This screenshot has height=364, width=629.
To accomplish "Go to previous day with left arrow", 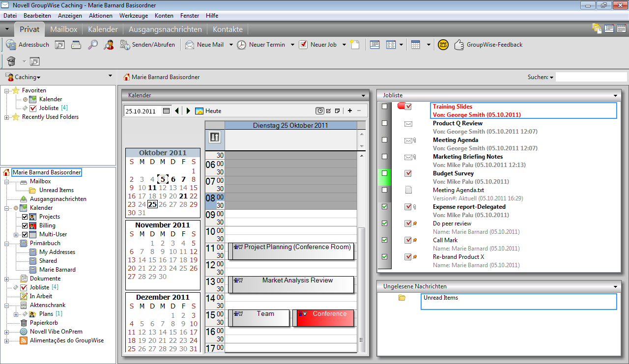I will pos(177,111).
